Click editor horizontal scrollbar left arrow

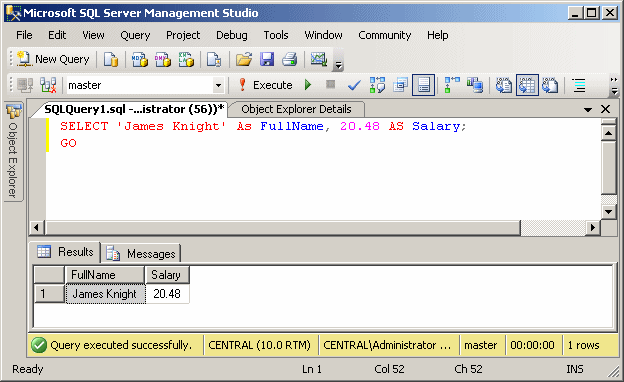tap(37, 228)
